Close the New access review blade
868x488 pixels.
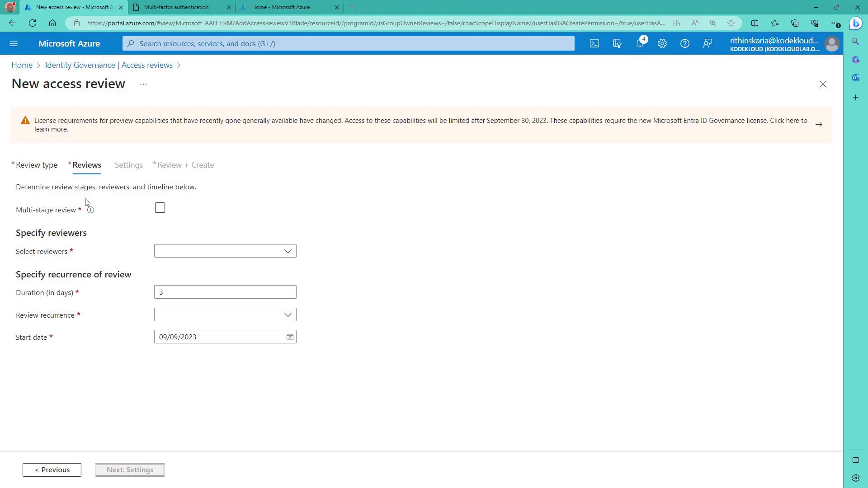coord(823,84)
